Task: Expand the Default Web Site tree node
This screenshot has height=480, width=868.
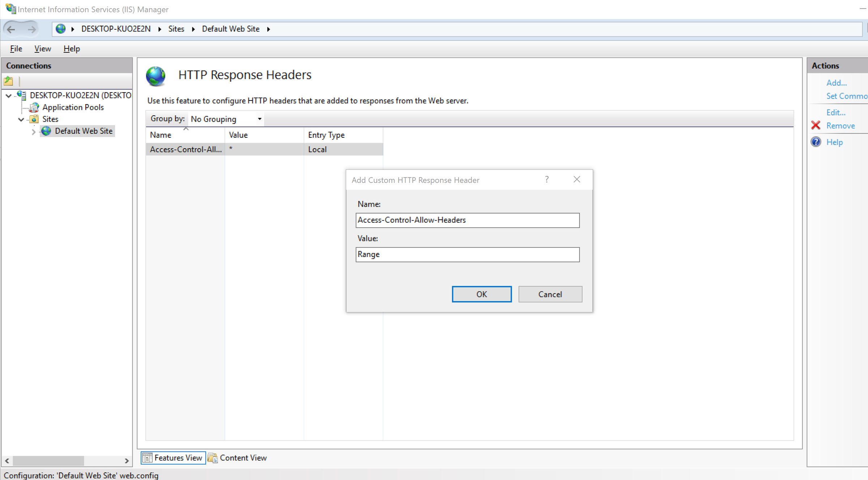Action: pyautogui.click(x=33, y=132)
